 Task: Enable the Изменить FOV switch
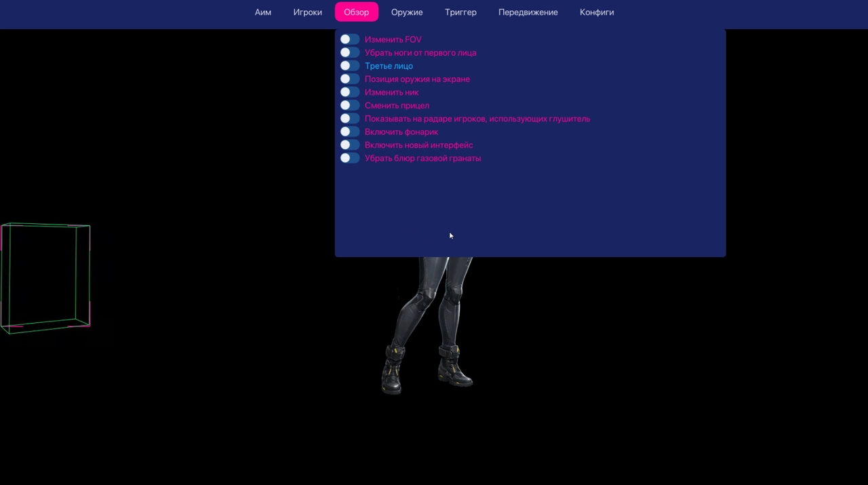350,39
